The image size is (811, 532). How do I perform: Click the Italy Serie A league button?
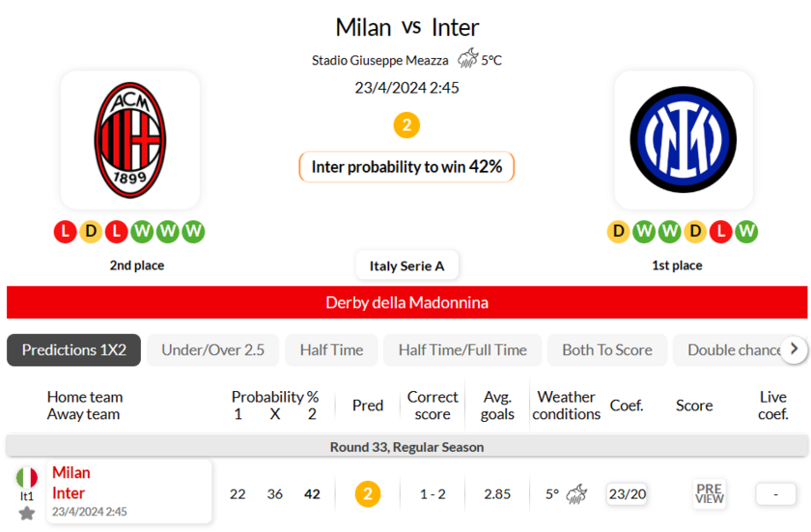point(407,266)
